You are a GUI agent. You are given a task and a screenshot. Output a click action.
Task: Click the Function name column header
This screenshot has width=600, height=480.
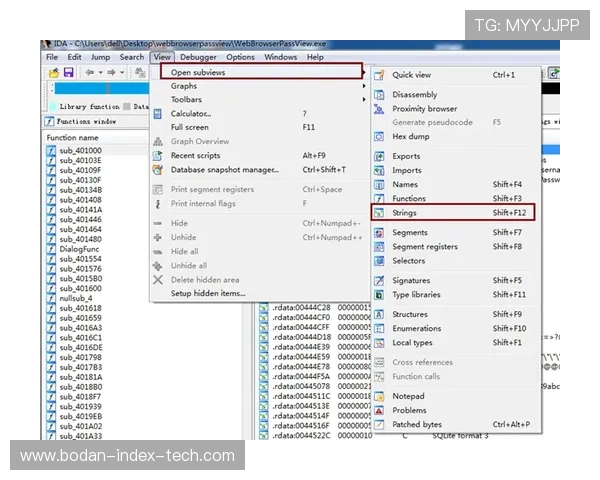pyautogui.click(x=73, y=137)
